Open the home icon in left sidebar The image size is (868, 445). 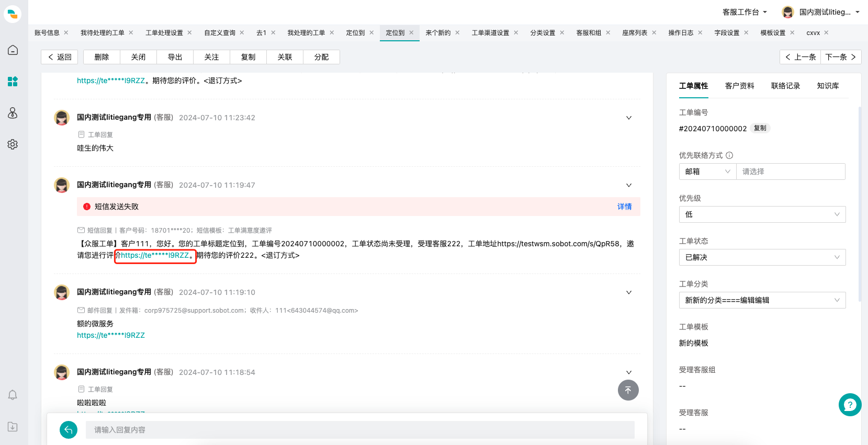pyautogui.click(x=13, y=50)
